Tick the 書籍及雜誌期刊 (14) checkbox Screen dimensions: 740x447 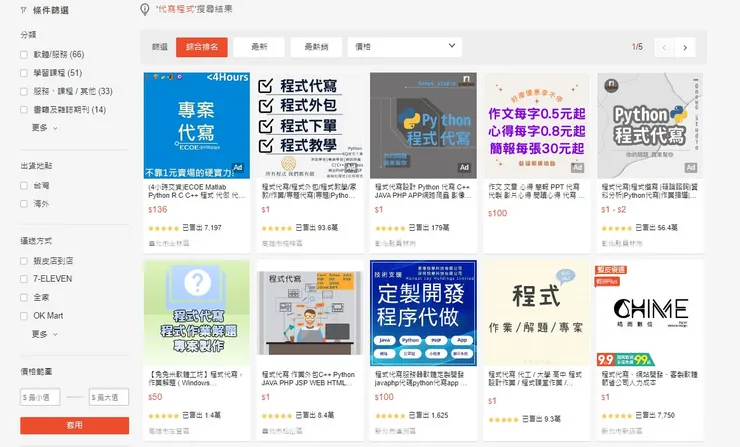coord(24,110)
